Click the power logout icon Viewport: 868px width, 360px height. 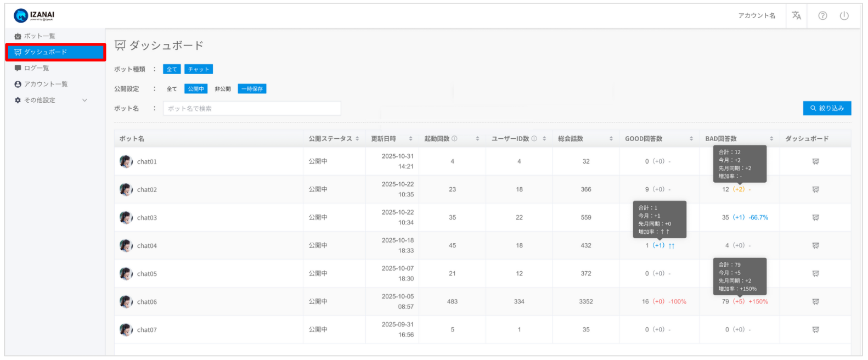tap(844, 15)
